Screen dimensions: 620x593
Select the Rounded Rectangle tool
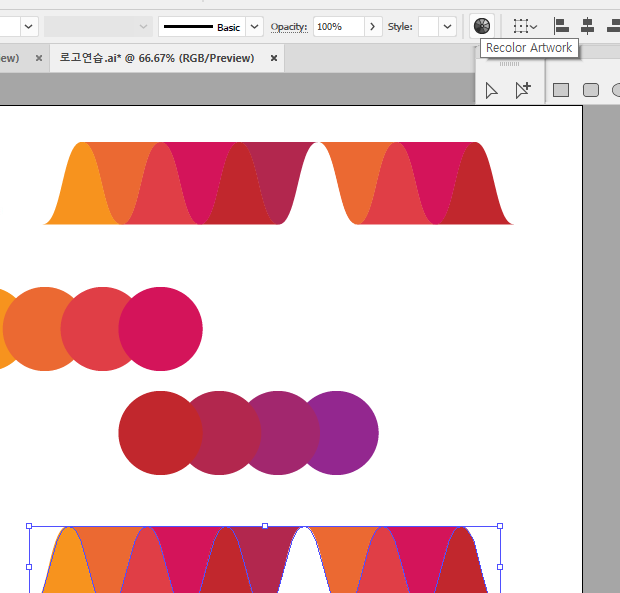(591, 90)
